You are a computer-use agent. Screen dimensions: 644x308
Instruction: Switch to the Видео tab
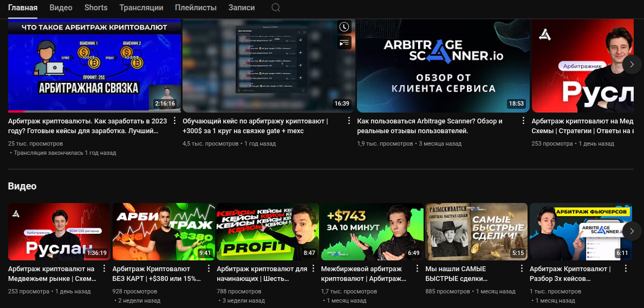point(61,8)
